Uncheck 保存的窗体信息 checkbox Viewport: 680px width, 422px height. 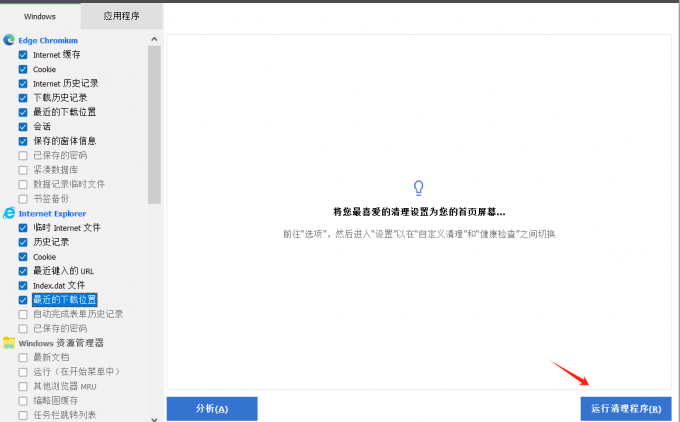click(23, 141)
